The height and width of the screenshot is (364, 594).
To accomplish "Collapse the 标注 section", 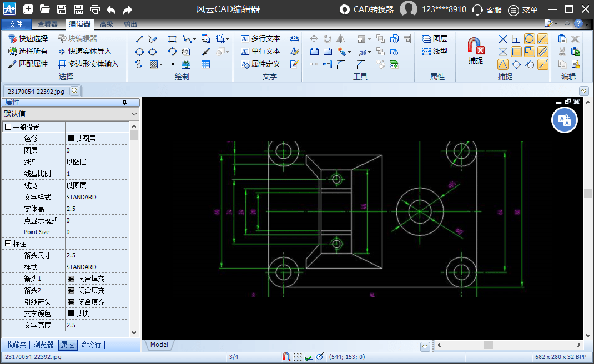I will click(x=8, y=244).
